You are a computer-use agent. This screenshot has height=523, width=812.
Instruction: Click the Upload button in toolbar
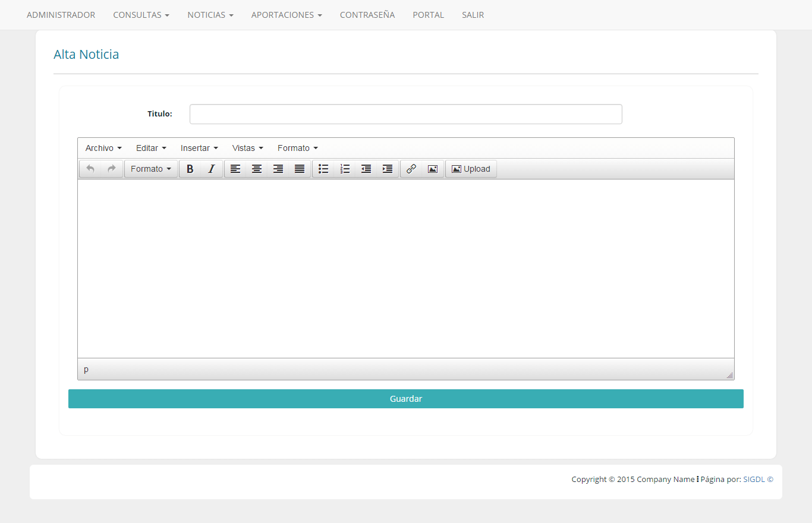point(471,169)
